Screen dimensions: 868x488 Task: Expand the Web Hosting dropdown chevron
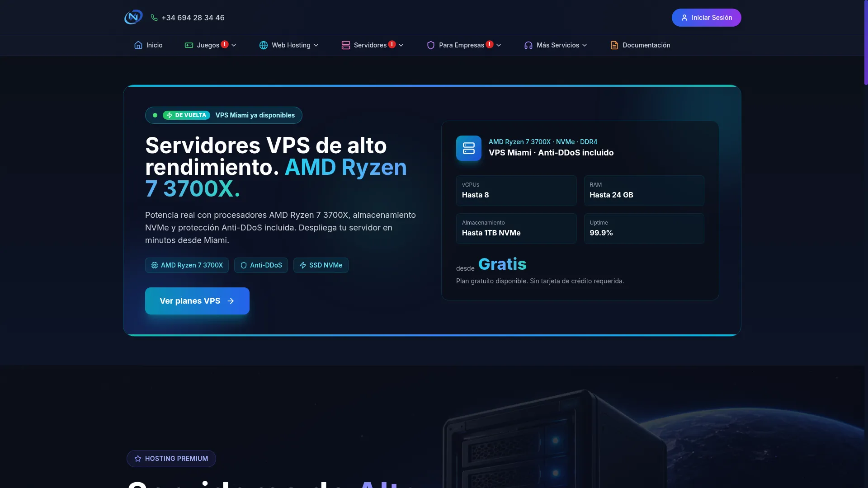click(316, 45)
